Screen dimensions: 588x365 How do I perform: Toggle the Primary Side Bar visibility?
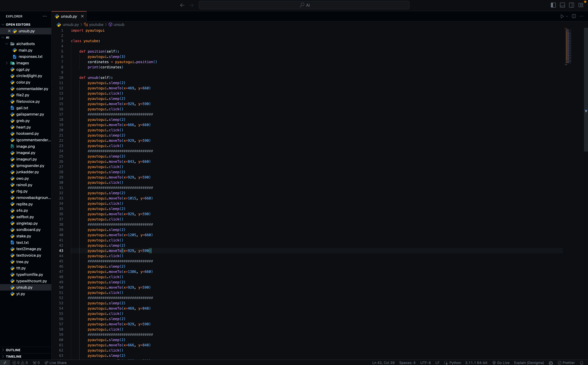(553, 5)
